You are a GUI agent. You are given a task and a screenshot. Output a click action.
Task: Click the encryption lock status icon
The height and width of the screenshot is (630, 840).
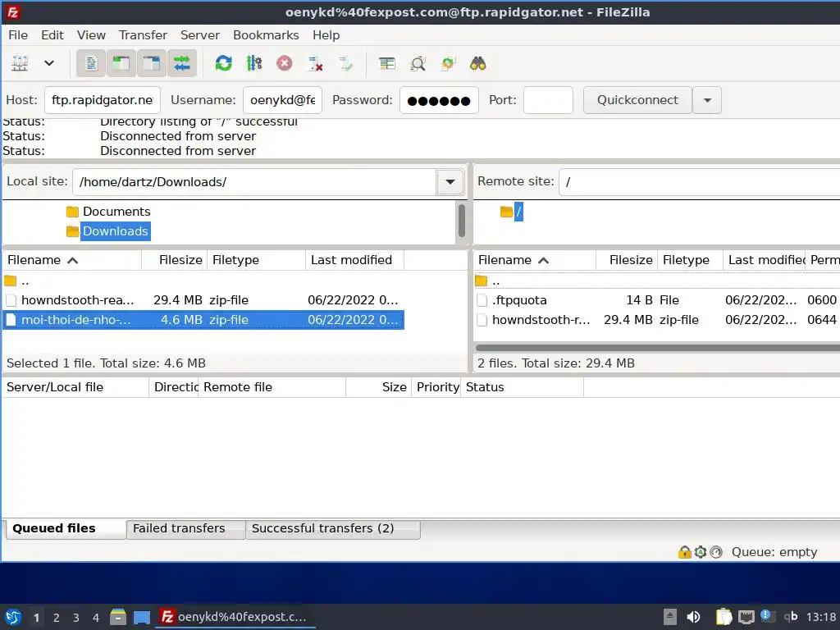pos(684,552)
